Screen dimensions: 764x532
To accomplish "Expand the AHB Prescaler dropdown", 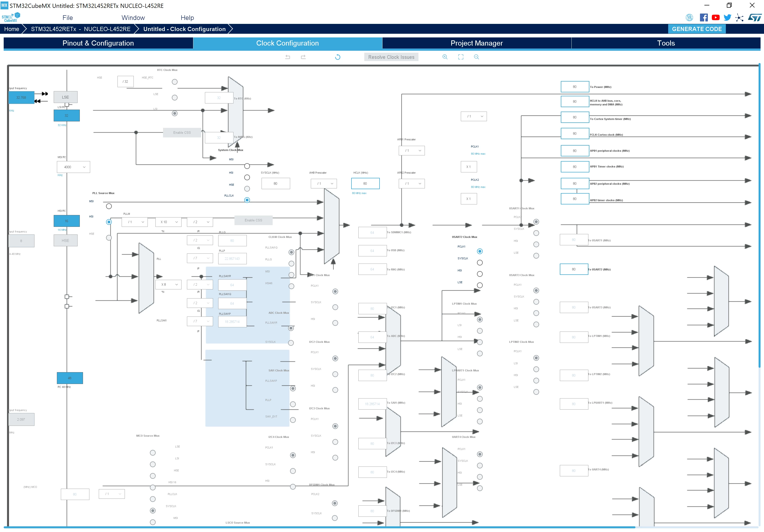I will pyautogui.click(x=324, y=184).
